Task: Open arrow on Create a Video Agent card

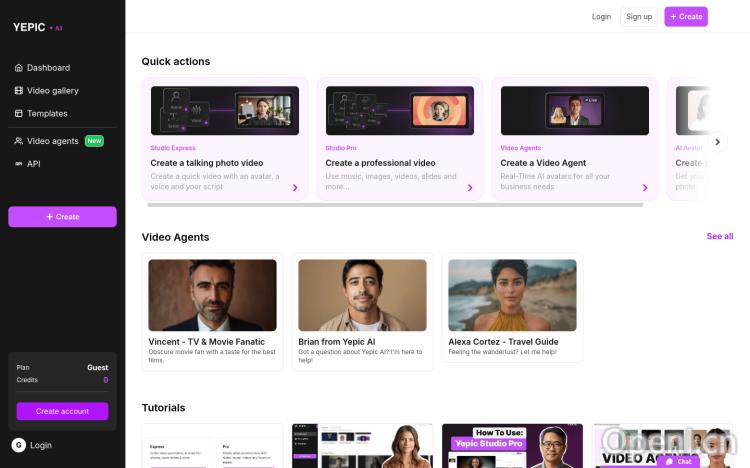Action: [x=645, y=187]
